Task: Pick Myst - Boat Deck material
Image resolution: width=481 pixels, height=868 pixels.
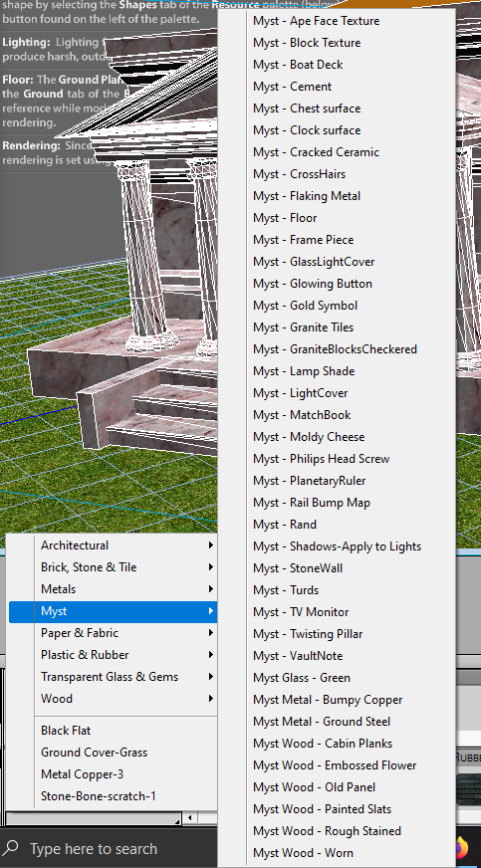Action: tap(337, 65)
